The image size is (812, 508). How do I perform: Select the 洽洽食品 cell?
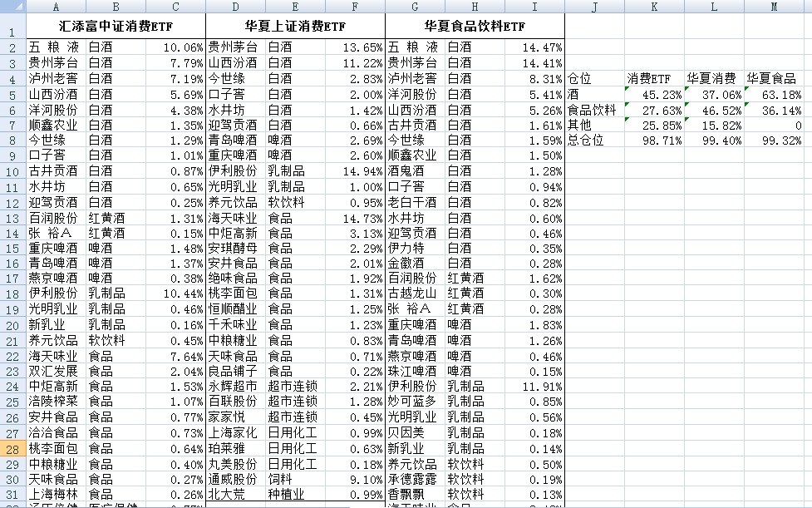pos(57,433)
